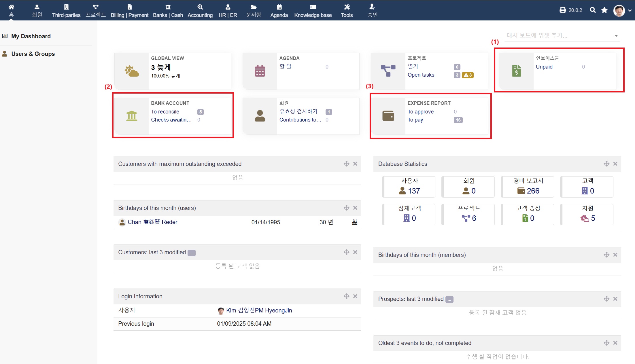
Task: Click the print icon in the top bar
Action: [562, 10]
